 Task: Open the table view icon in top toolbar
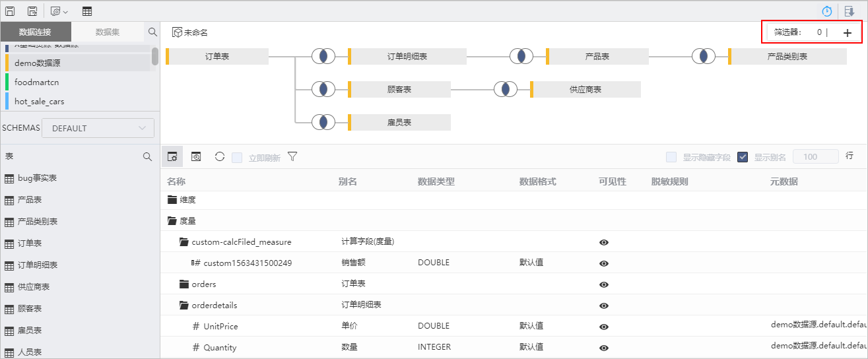pos(87,11)
